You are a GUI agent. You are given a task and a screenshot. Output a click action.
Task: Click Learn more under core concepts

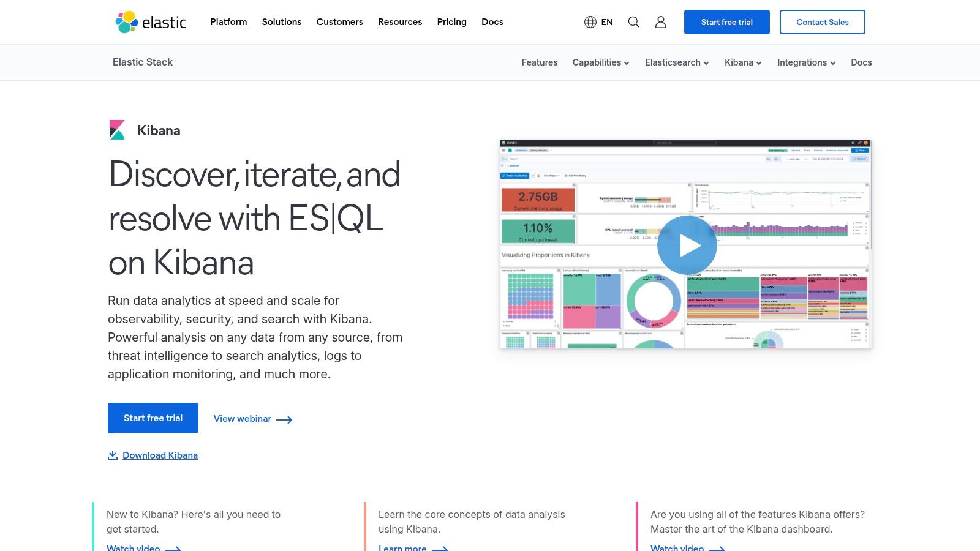click(x=413, y=547)
